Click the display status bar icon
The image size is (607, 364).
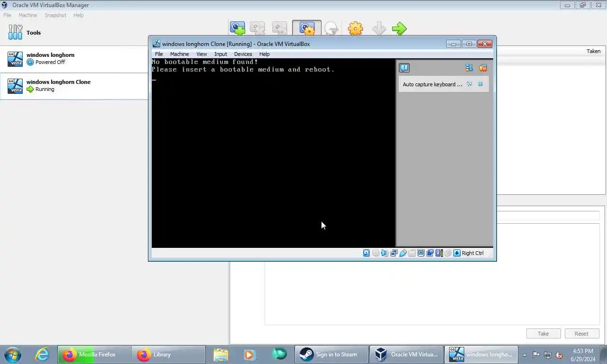point(421,253)
